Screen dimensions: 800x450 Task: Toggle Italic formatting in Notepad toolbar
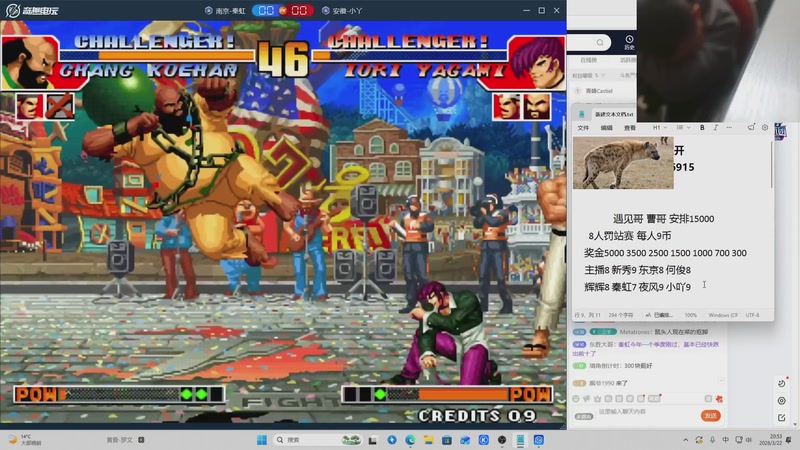(x=715, y=128)
